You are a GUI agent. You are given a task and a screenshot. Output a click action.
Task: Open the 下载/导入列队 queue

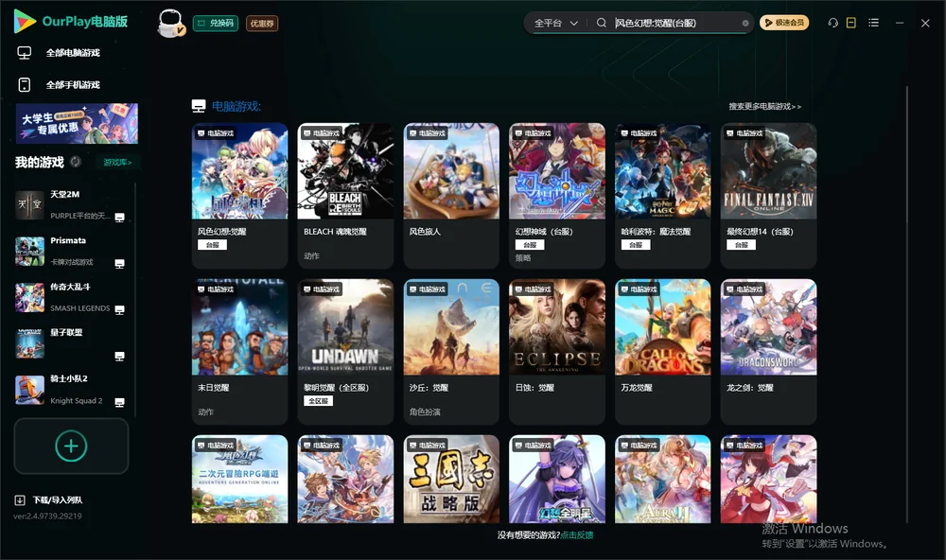click(x=58, y=499)
